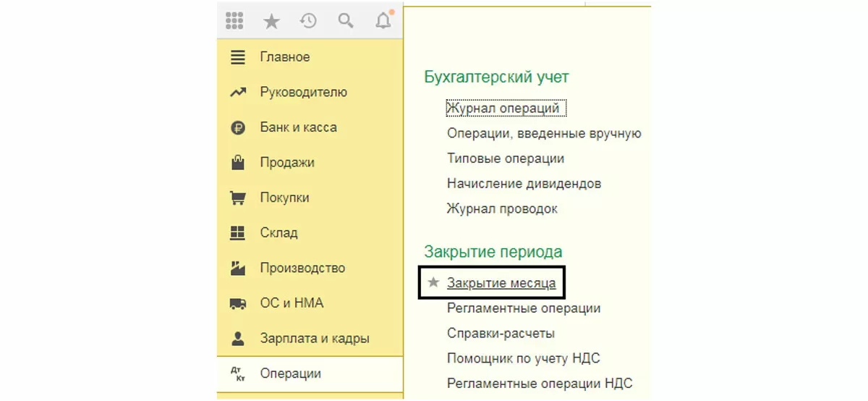
Task: Click the Бухгалтерский учет heading
Action: 496,77
